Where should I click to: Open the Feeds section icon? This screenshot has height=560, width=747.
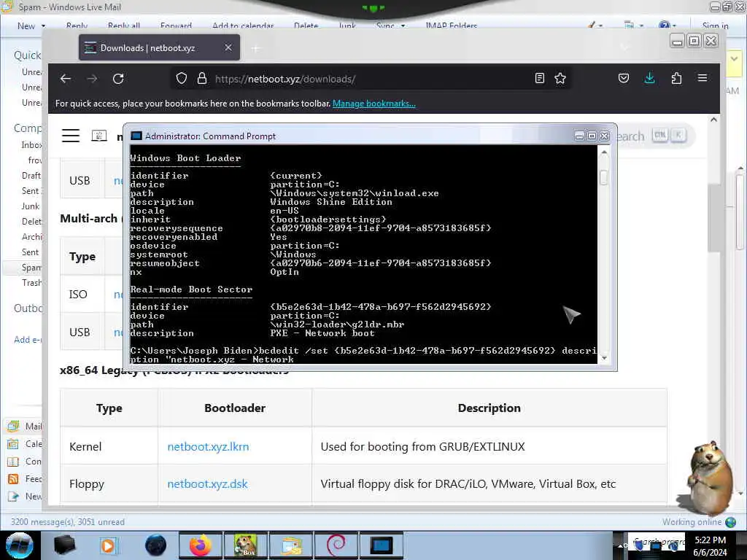point(13,479)
